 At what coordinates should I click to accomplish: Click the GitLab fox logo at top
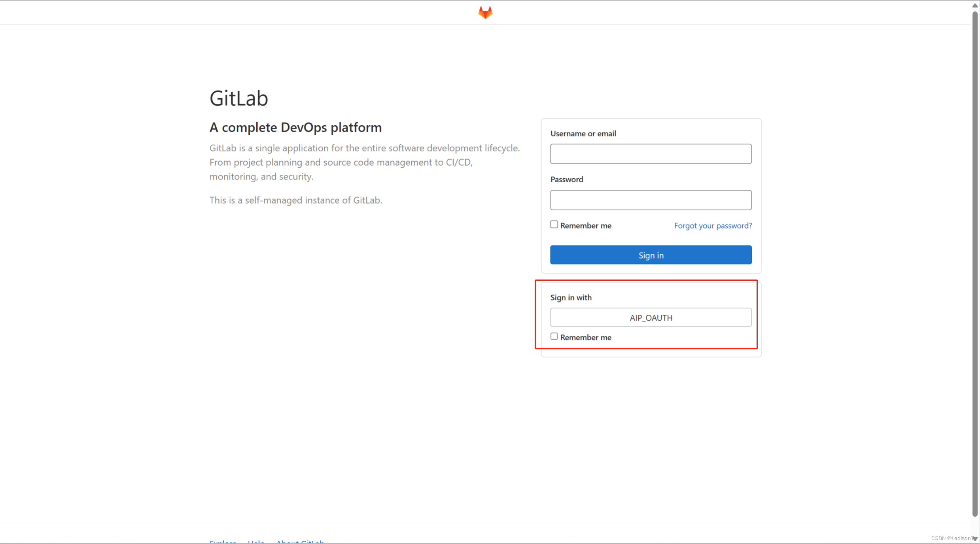[485, 12]
